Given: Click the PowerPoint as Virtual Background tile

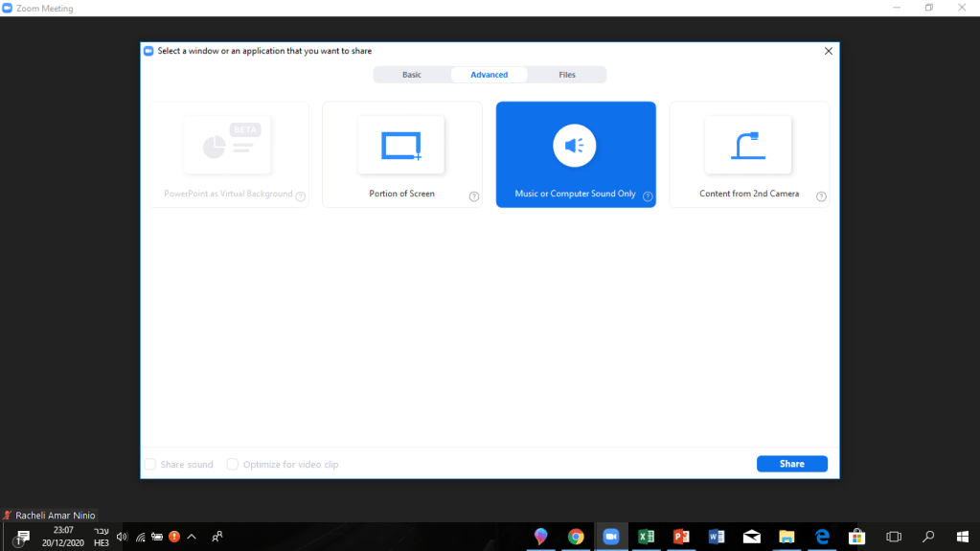Looking at the screenshot, I should click(228, 154).
